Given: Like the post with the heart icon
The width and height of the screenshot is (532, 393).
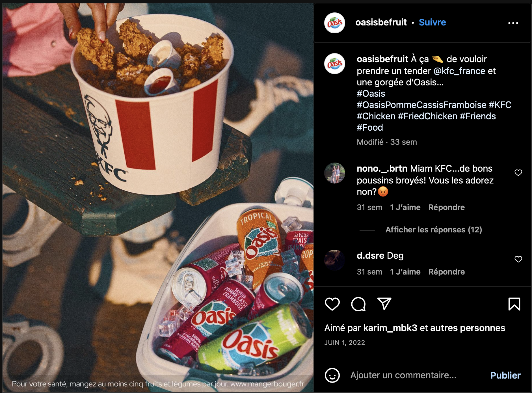Looking at the screenshot, I should pos(332,304).
